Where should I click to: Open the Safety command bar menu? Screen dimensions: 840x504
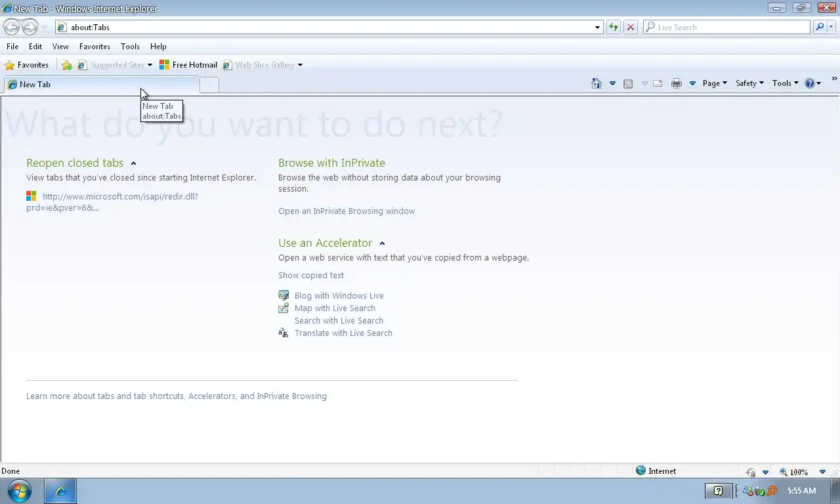(x=749, y=83)
